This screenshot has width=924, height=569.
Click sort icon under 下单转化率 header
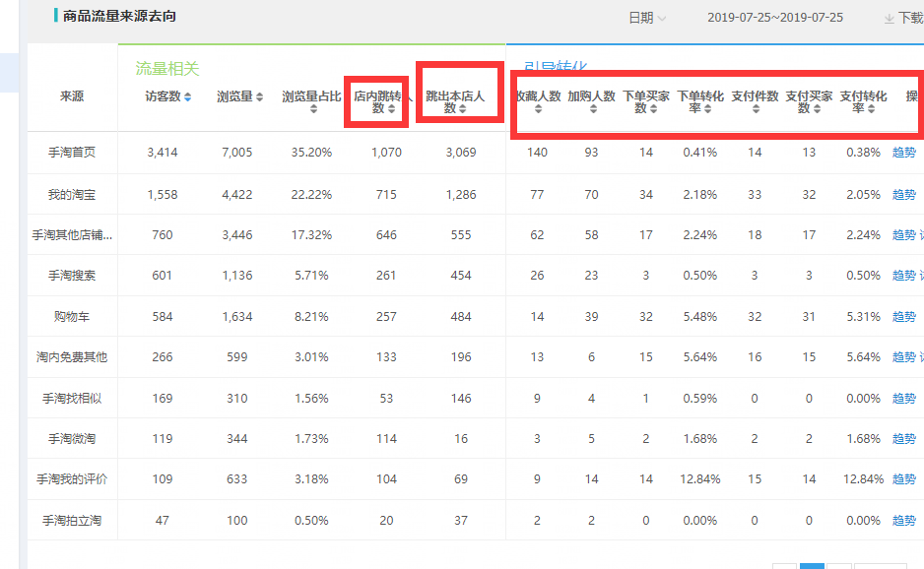click(707, 109)
